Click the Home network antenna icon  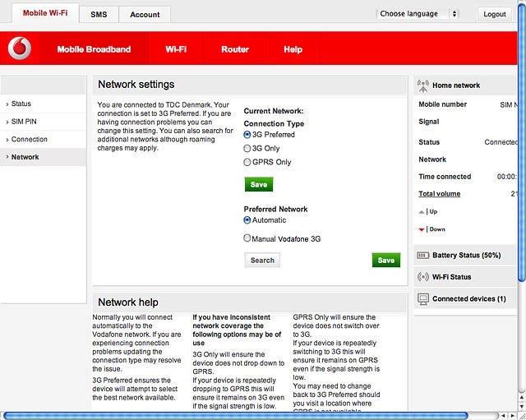[423, 85]
